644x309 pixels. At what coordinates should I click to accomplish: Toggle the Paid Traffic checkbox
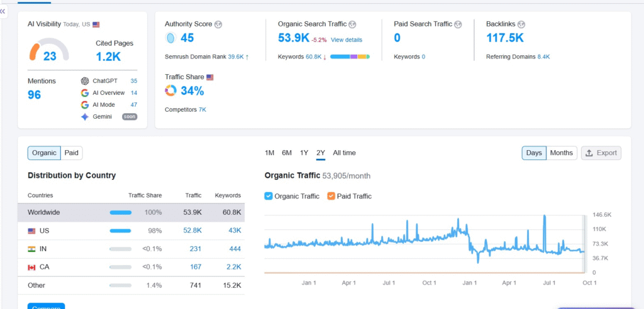point(331,196)
